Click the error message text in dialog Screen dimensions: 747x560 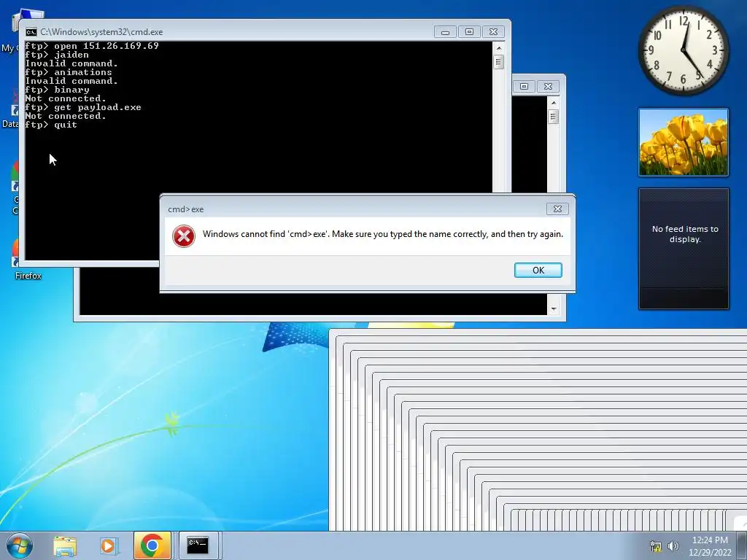click(382, 234)
